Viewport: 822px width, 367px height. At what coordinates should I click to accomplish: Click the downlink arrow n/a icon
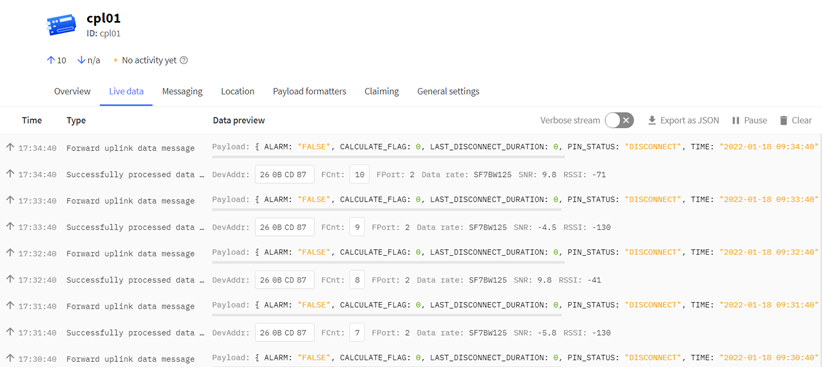[x=81, y=60]
